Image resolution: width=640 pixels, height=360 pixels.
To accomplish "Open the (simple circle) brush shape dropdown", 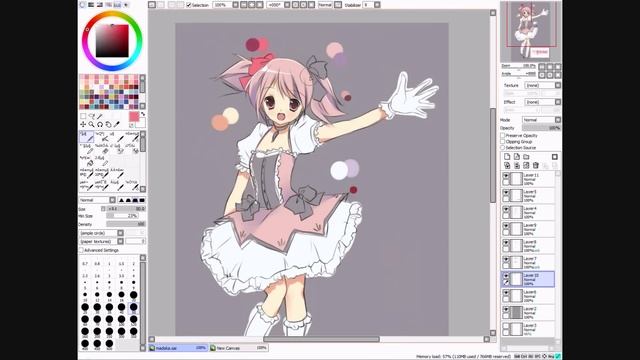I will point(120,233).
